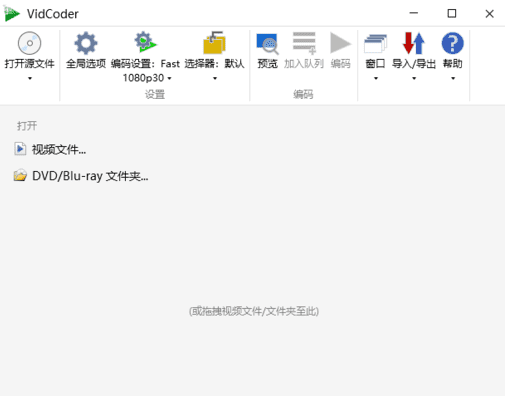
Task: Expand the 导入/导出 dropdown arrow
Action: tap(414, 78)
